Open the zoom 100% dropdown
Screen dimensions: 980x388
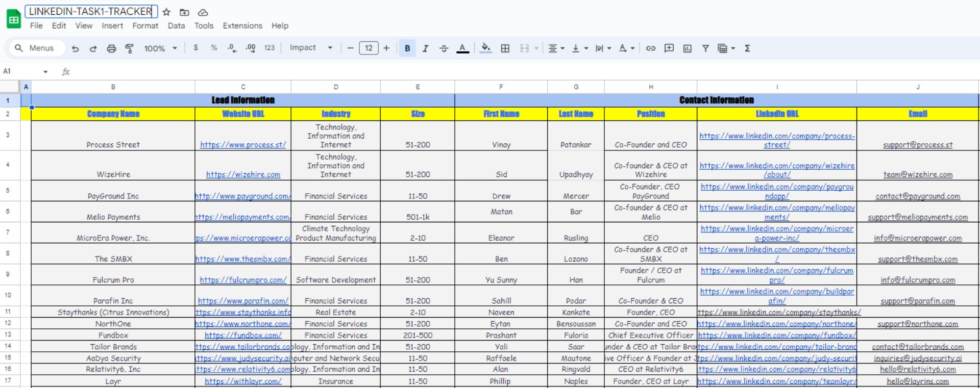(160, 48)
